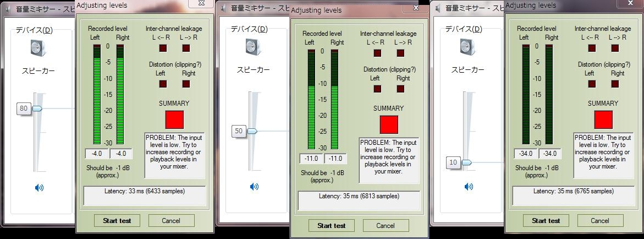644x239 pixels.
Task: Click Cancel in the 33 ms latency window
Action: pyautogui.click(x=171, y=220)
